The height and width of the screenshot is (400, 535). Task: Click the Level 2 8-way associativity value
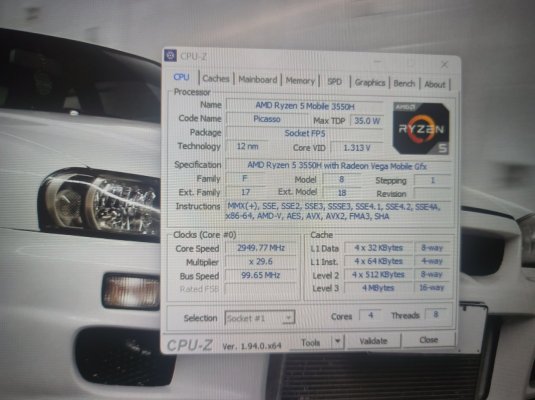coord(432,274)
